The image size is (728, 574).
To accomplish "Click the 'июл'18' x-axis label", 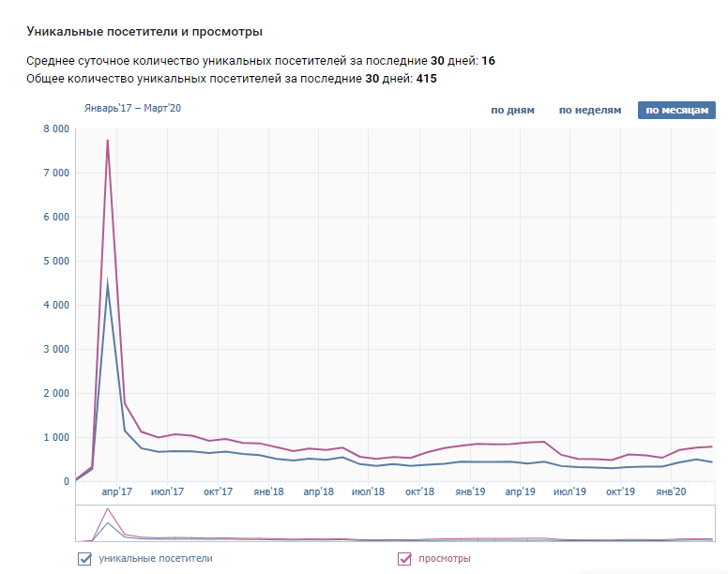I will 370,491.
